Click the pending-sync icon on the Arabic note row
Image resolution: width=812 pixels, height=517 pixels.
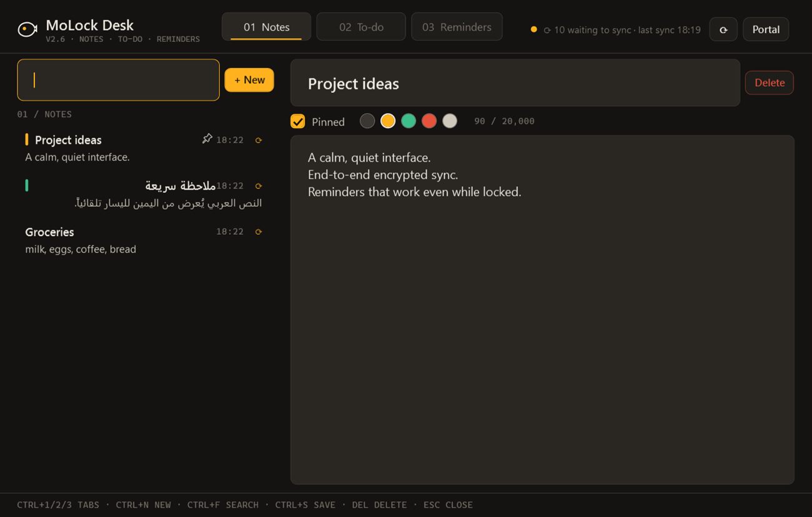coord(259,186)
